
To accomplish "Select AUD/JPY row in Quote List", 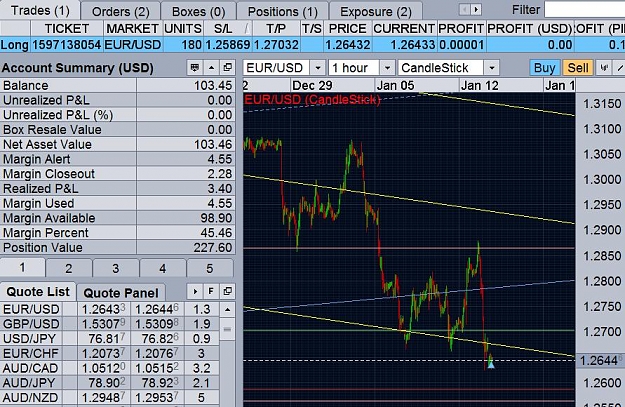I will click(x=110, y=383).
